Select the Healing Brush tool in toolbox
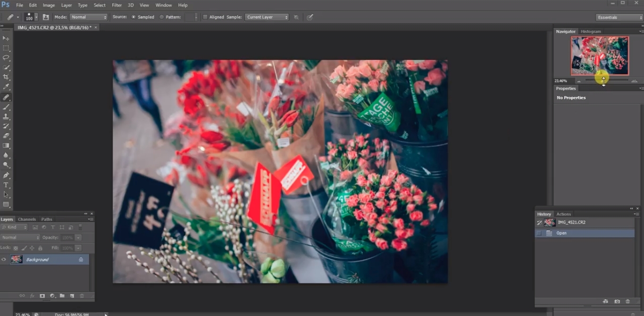 [x=6, y=97]
